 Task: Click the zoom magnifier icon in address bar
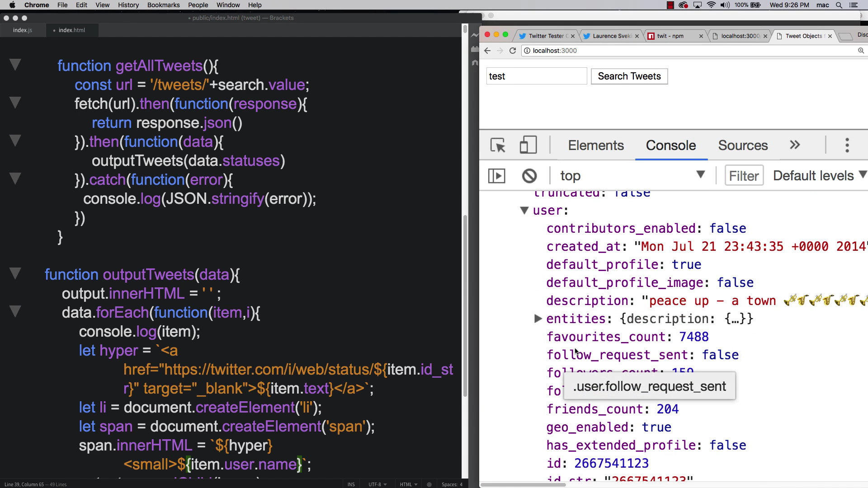pos(861,51)
